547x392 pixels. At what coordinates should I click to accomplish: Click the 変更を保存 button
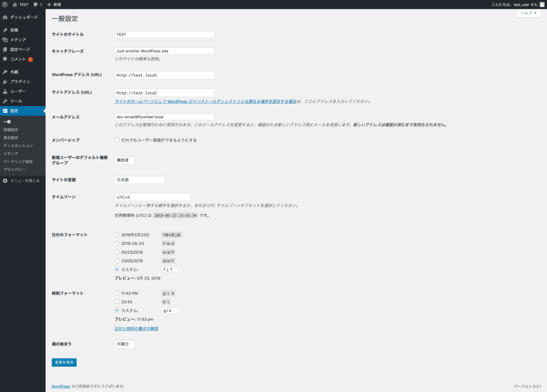(x=64, y=362)
